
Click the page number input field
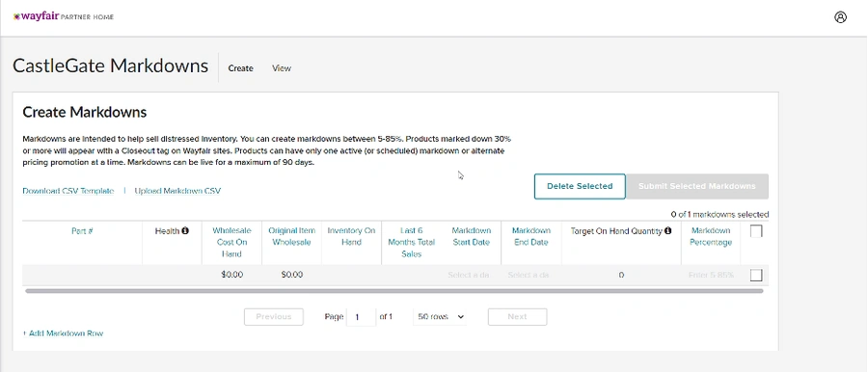pos(361,317)
